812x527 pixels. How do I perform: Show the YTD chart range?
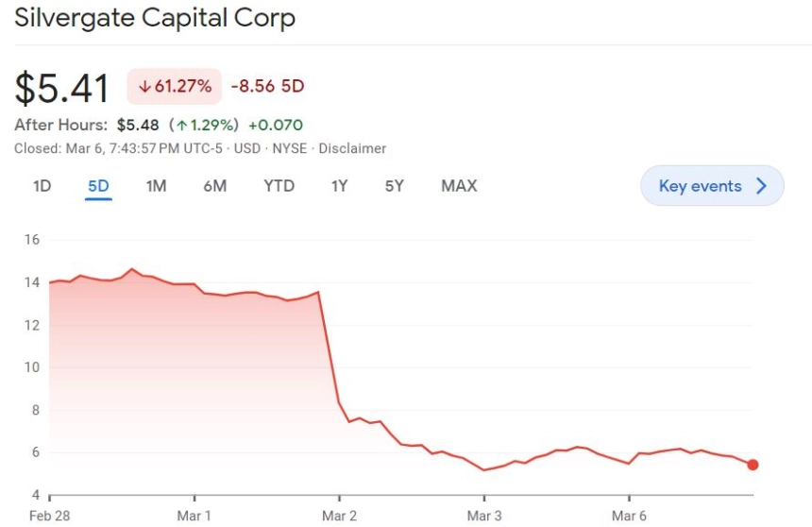pos(279,186)
